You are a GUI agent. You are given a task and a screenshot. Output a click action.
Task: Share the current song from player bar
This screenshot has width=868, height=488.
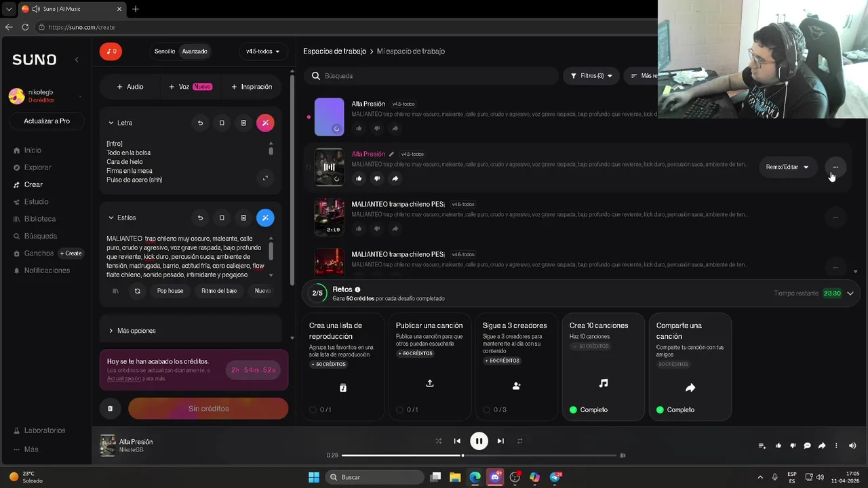tap(821, 445)
